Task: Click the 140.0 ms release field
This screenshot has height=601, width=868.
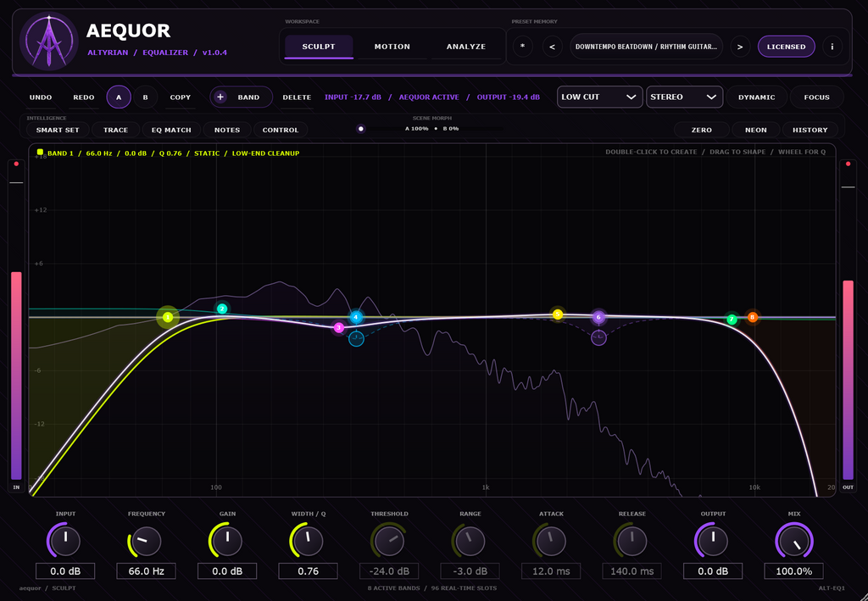Action: click(632, 571)
